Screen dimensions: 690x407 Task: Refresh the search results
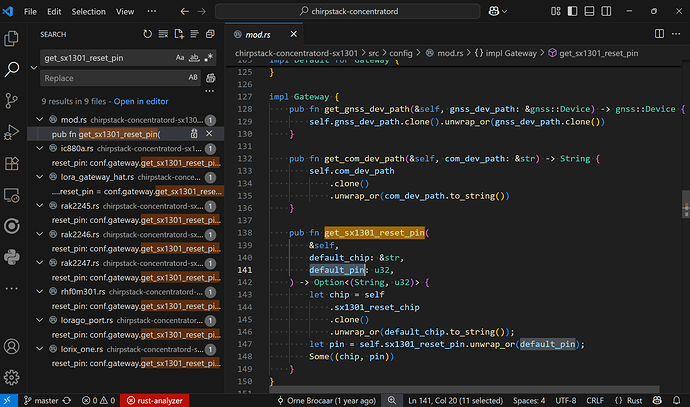click(x=147, y=34)
